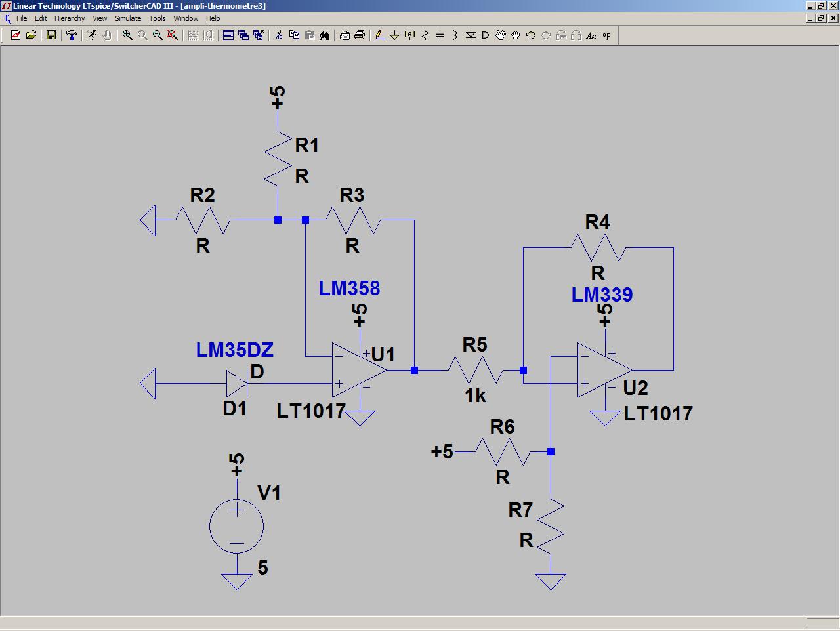The width and height of the screenshot is (840, 631).
Task: Create a new schematic from the toolbar
Action: coord(16,35)
